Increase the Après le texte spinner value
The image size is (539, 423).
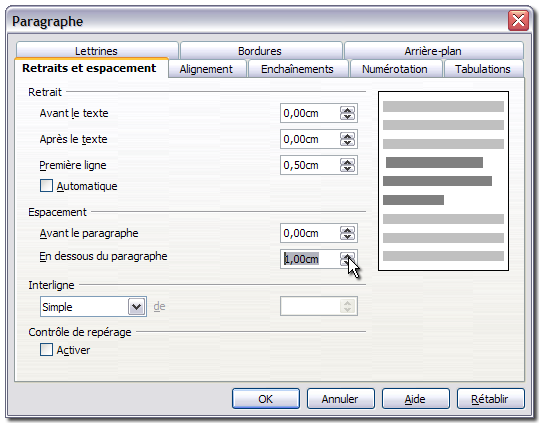(x=348, y=136)
